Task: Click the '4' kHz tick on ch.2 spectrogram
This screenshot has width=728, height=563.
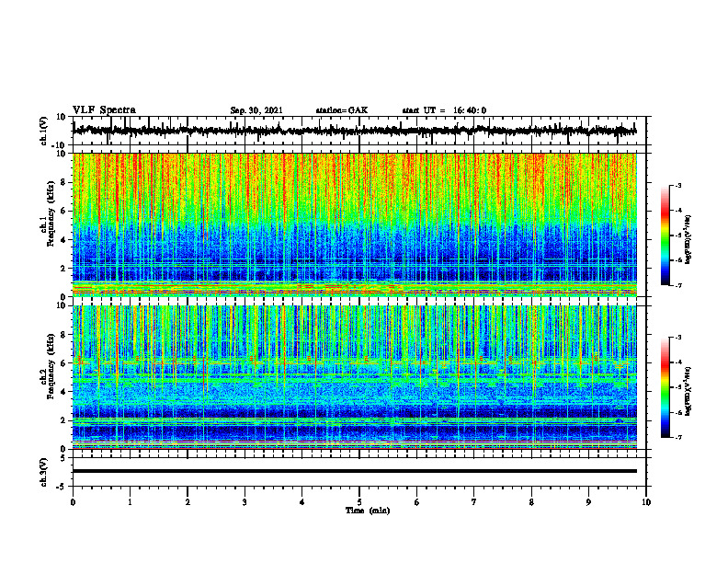Action: pyautogui.click(x=63, y=392)
